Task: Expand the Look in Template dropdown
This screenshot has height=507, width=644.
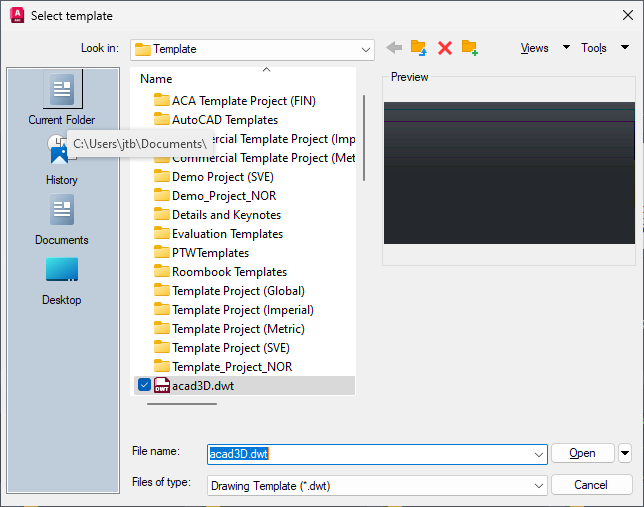Action: pos(366,50)
